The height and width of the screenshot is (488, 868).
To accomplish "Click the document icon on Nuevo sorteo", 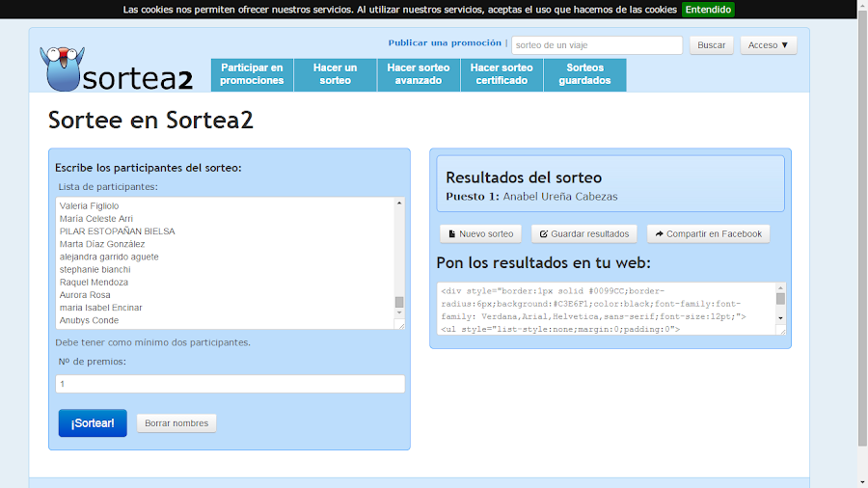I will [x=451, y=234].
